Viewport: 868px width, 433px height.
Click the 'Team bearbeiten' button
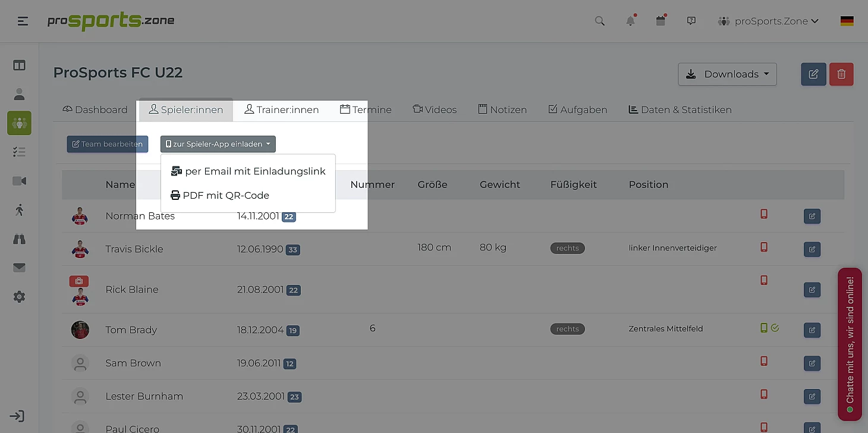click(x=108, y=144)
